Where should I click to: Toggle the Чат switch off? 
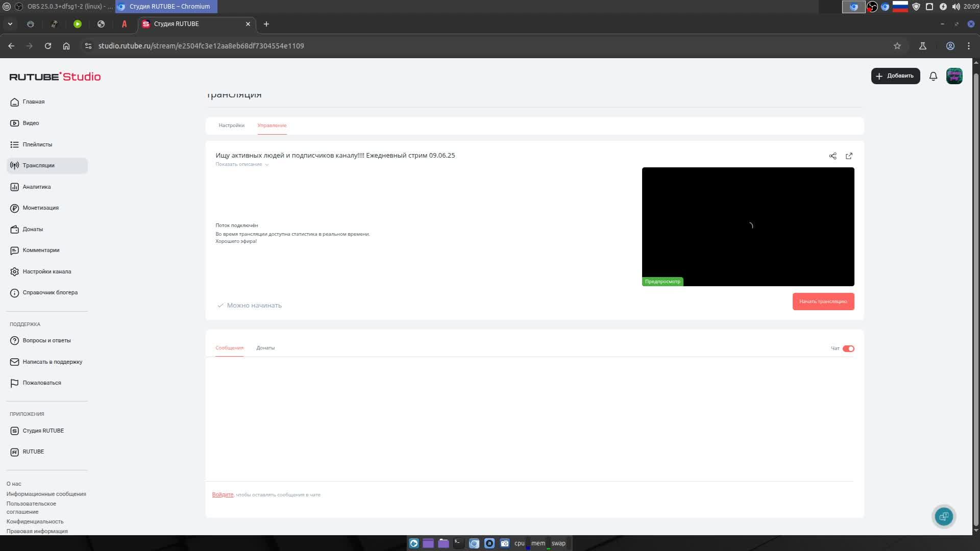click(848, 348)
